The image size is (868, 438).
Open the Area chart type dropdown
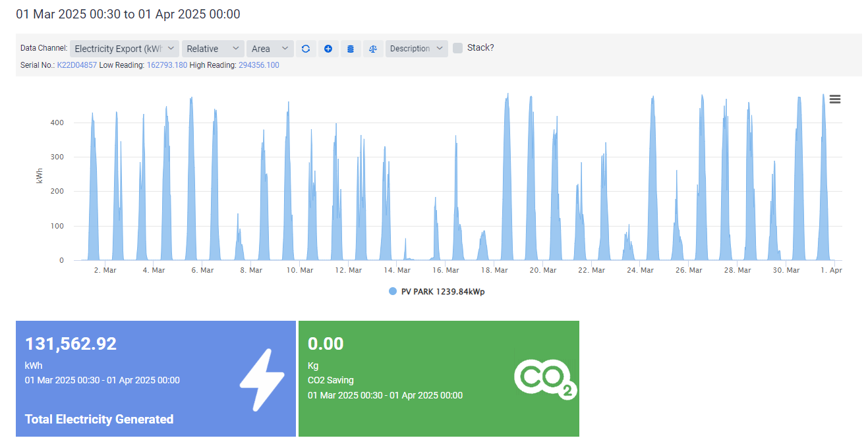click(x=270, y=49)
